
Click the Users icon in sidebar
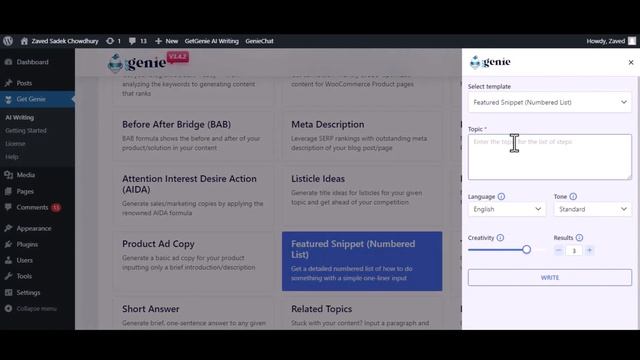click(8, 260)
